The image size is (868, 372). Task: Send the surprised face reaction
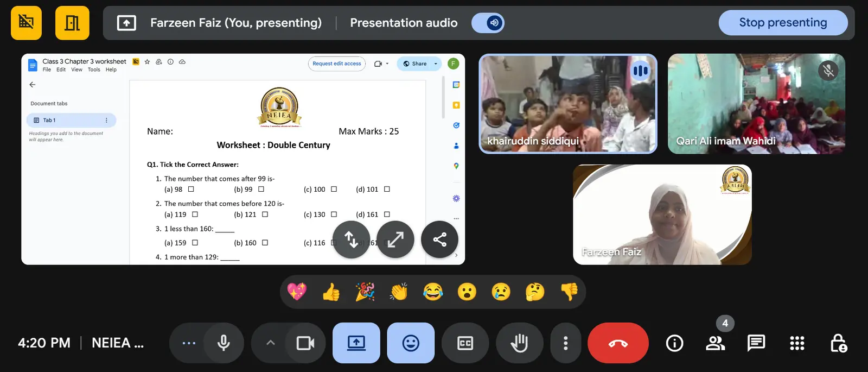point(467,292)
